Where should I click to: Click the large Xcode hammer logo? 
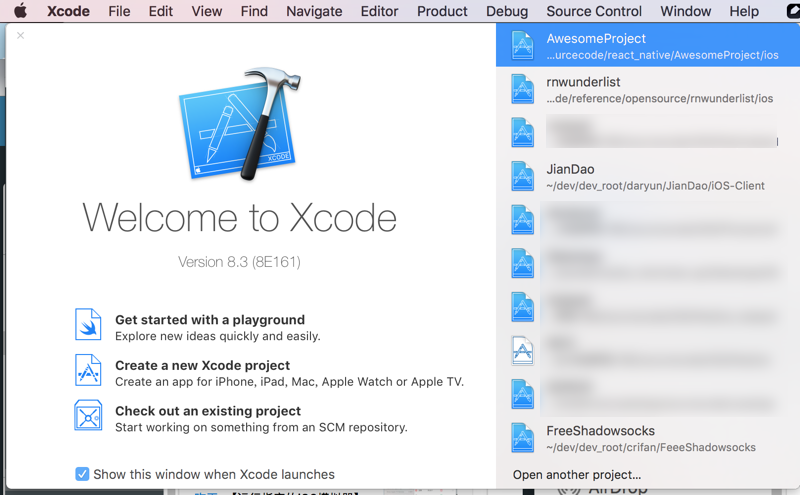pyautogui.click(x=239, y=124)
